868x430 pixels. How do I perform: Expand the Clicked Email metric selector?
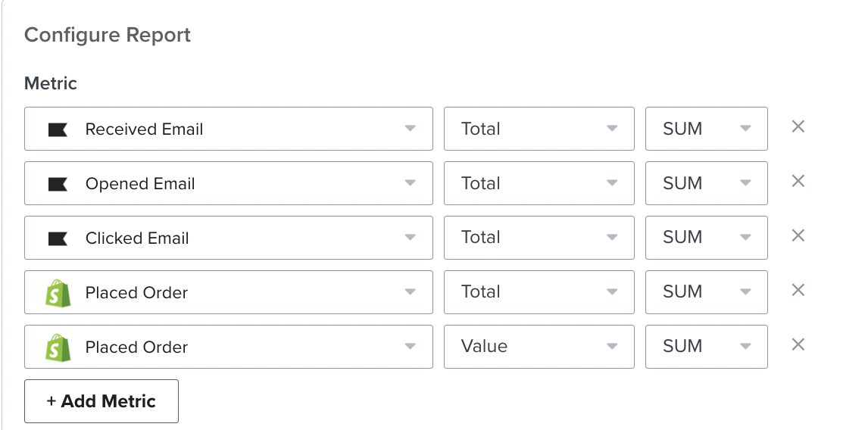(228, 238)
